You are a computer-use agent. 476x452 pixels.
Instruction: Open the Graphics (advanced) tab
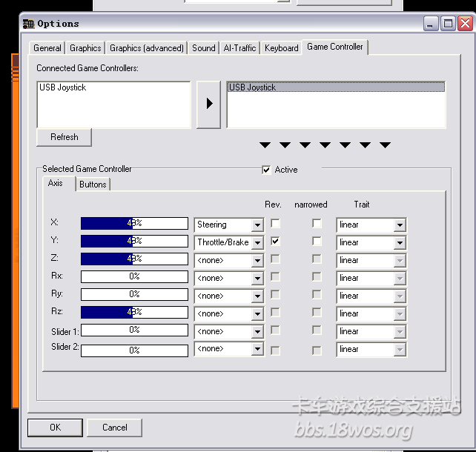pos(147,48)
